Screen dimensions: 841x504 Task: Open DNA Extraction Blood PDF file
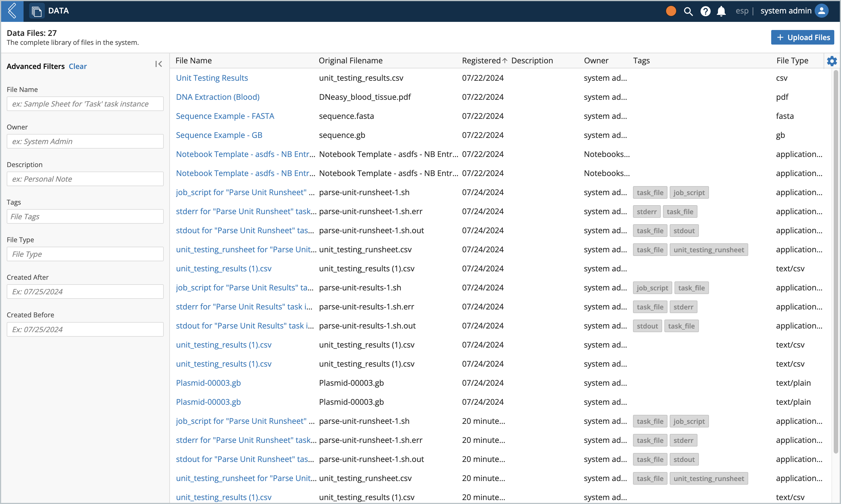tap(218, 97)
